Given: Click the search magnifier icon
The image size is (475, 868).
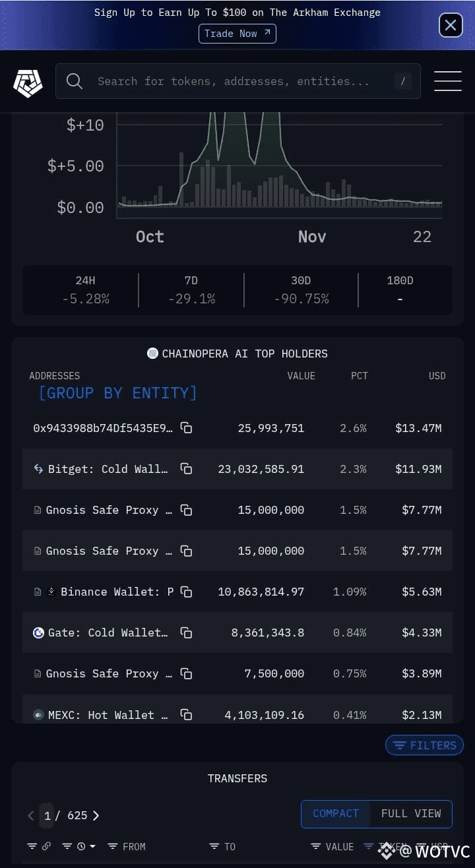Looking at the screenshot, I should [75, 81].
